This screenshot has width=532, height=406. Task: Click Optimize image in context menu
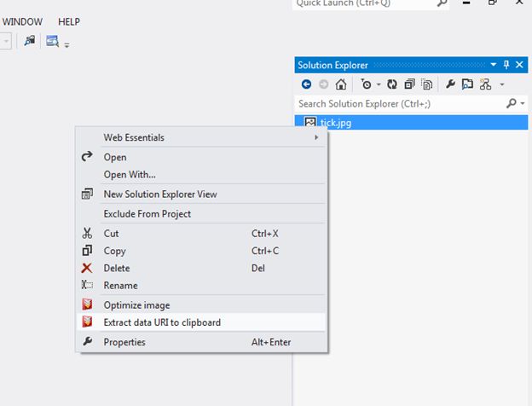tap(136, 304)
